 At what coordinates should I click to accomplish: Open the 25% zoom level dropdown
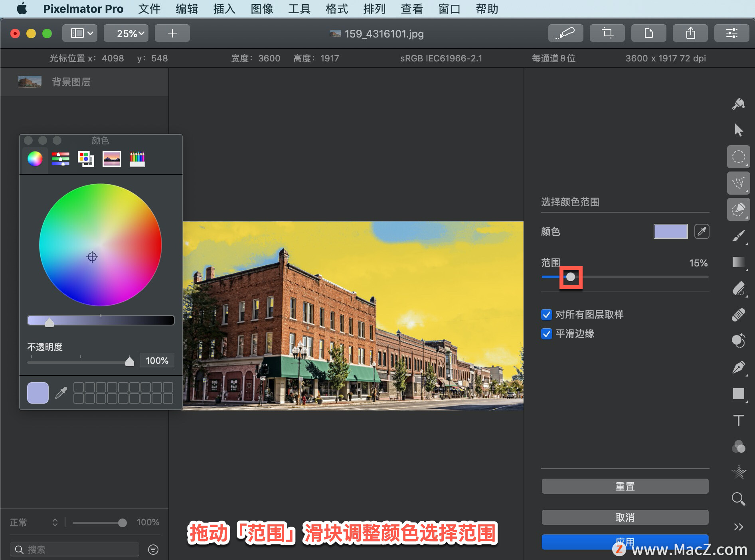pyautogui.click(x=126, y=33)
